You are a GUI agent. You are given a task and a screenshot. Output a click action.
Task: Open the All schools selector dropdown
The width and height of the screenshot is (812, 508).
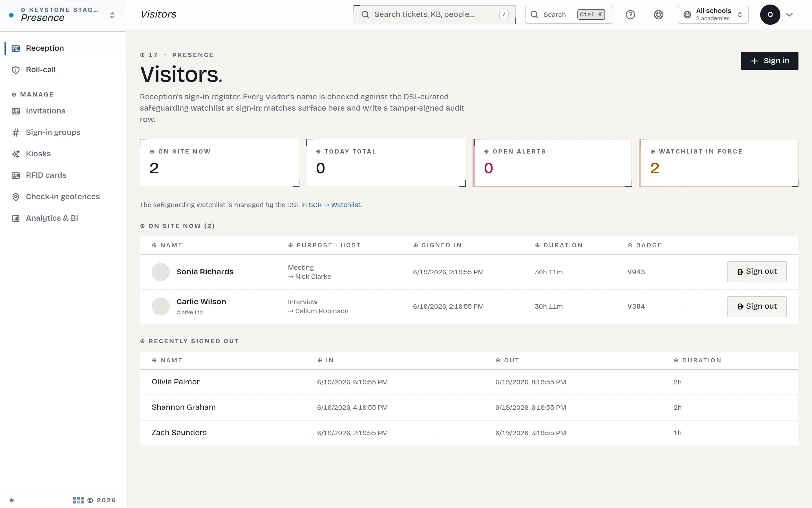pyautogui.click(x=713, y=14)
